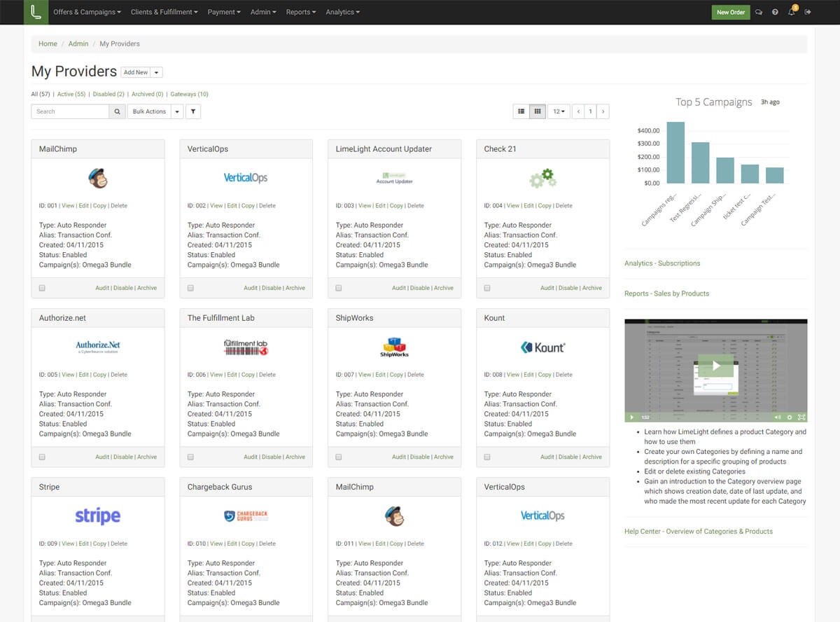
Task: Open the 12 per page dropdown
Action: pyautogui.click(x=559, y=111)
